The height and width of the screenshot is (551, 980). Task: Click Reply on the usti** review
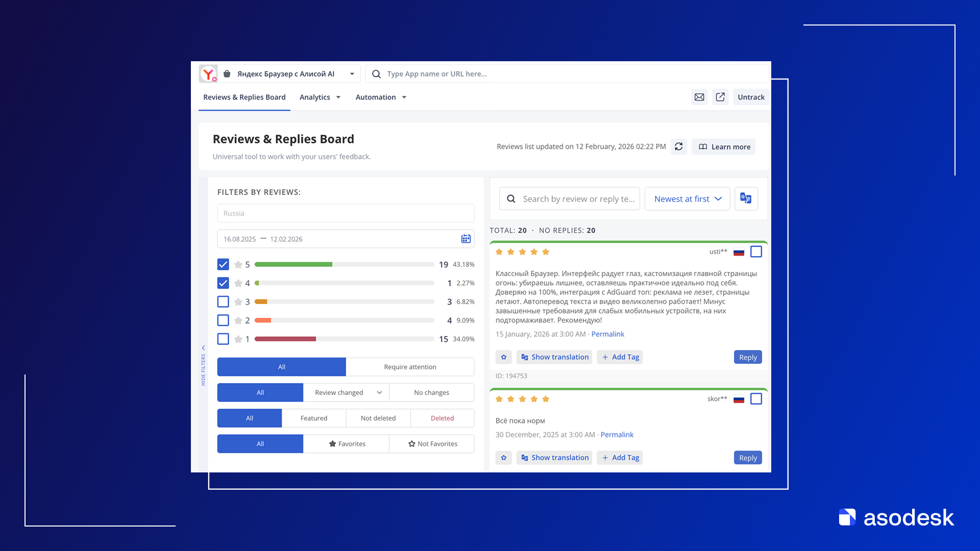coord(748,357)
